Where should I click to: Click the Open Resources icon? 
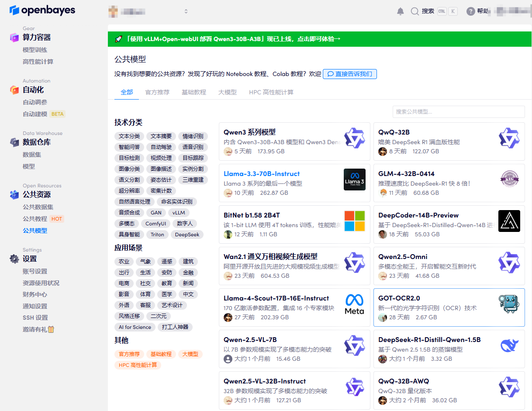point(14,195)
